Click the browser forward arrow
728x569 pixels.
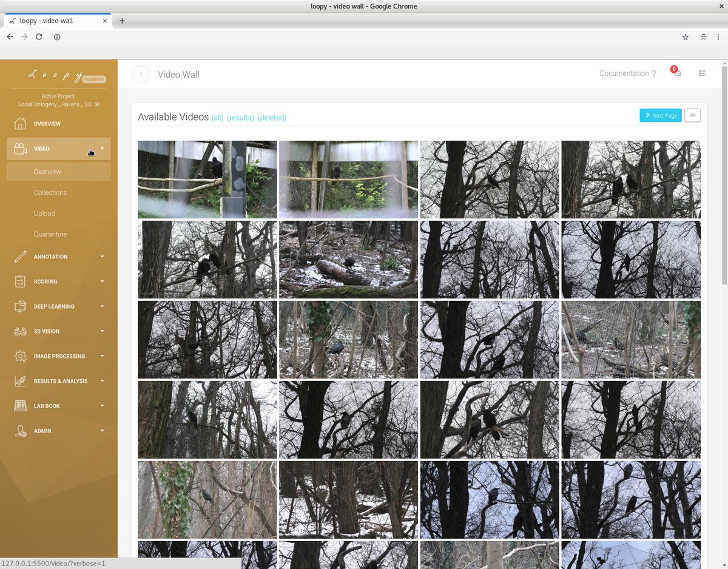[24, 37]
